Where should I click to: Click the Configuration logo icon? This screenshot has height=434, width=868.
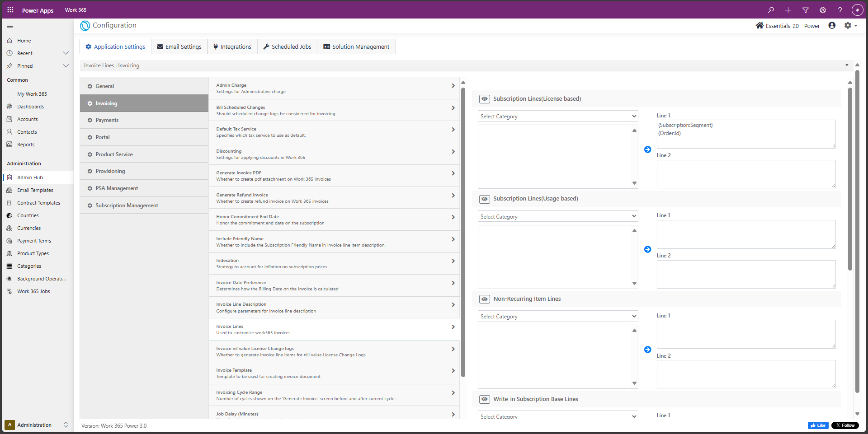point(85,26)
